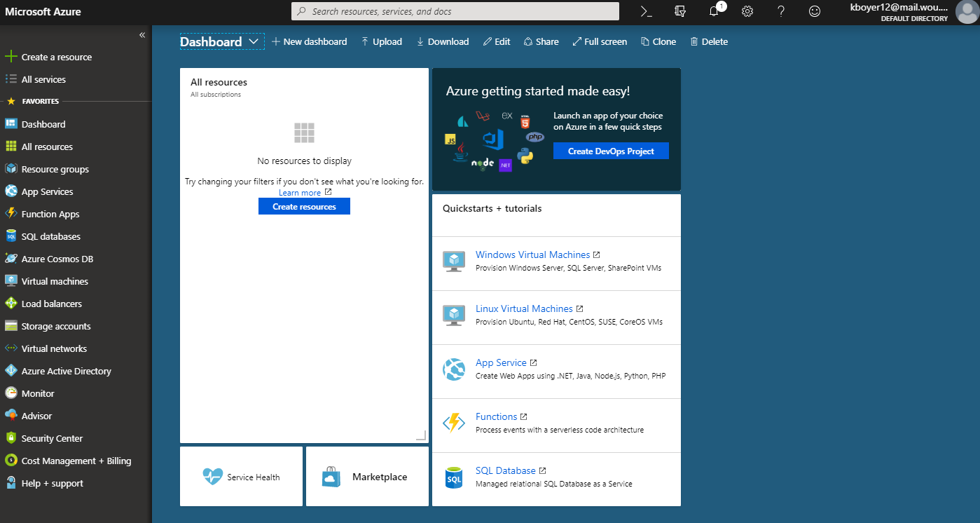980x523 pixels.
Task: Open account avatar menu
Action: point(966,12)
